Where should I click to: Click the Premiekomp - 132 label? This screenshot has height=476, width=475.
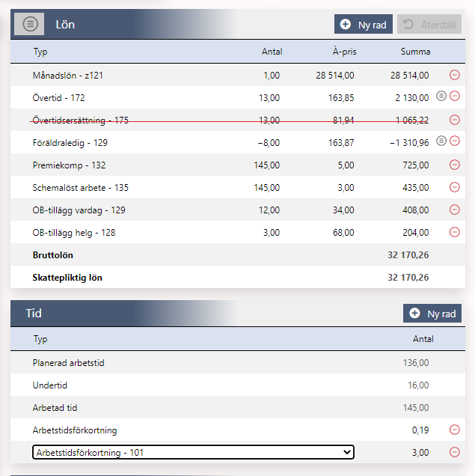pos(69,165)
